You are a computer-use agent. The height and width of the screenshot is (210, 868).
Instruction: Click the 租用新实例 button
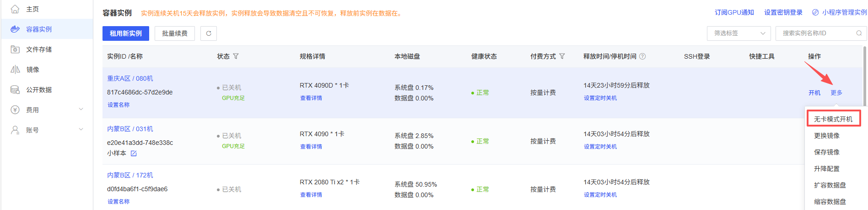pos(126,33)
